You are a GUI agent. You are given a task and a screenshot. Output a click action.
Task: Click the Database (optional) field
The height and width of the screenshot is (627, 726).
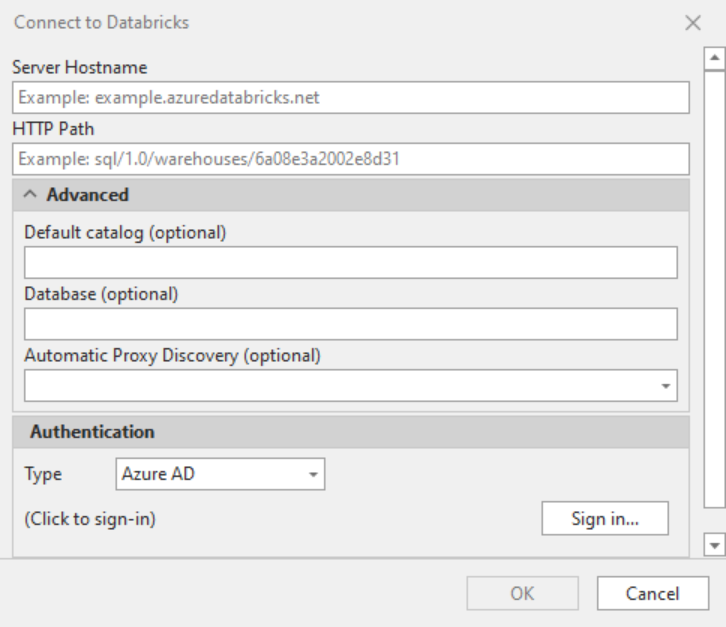pyautogui.click(x=350, y=324)
